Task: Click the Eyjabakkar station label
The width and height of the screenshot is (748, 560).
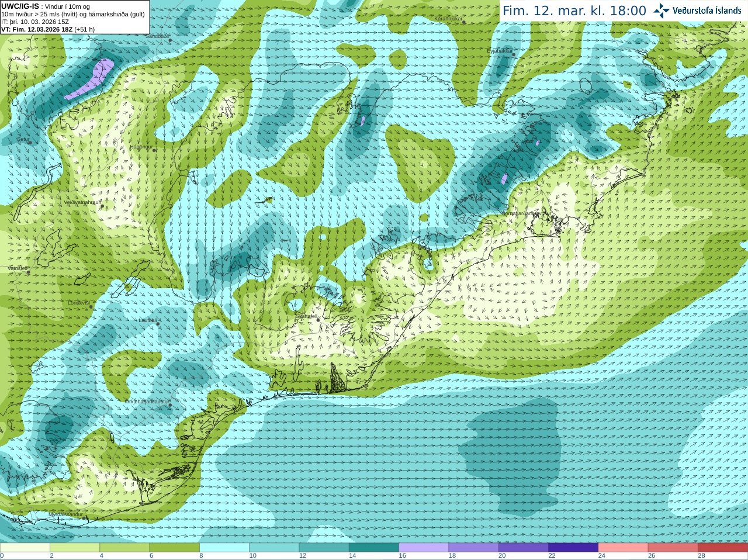Action: [x=500, y=51]
